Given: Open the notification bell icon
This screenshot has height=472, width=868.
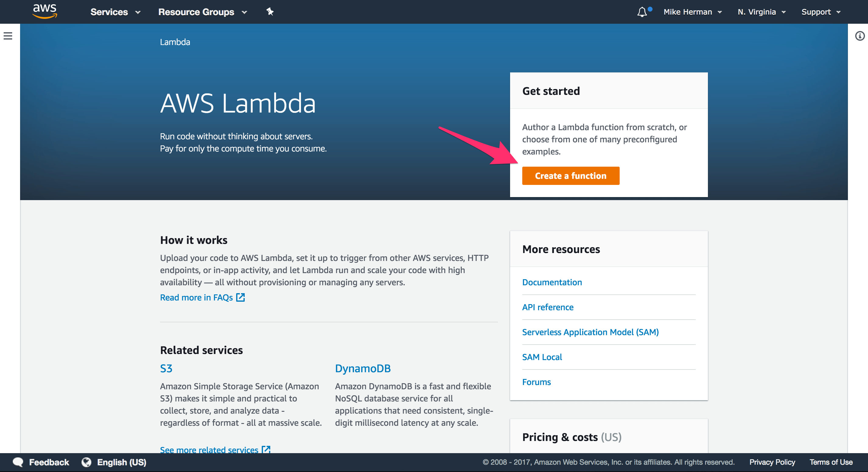Looking at the screenshot, I should point(642,12).
